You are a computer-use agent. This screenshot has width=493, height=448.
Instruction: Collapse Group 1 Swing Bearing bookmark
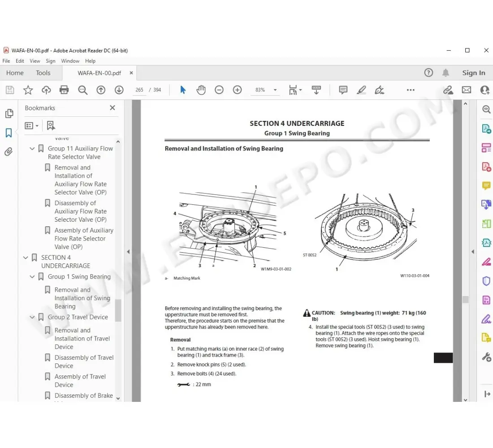tap(32, 277)
